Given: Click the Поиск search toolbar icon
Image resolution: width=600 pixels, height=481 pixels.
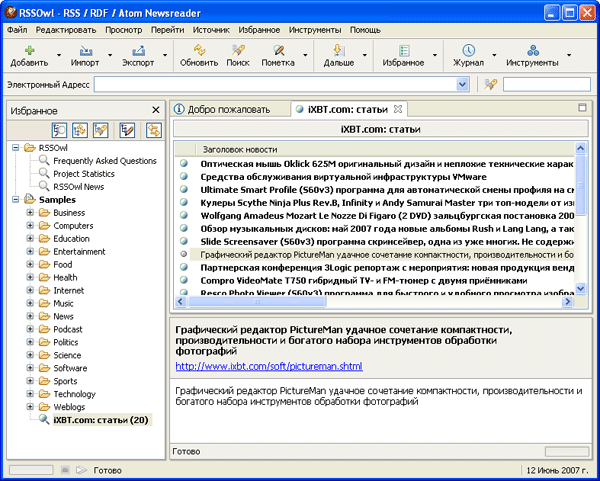Looking at the screenshot, I should pos(238,51).
